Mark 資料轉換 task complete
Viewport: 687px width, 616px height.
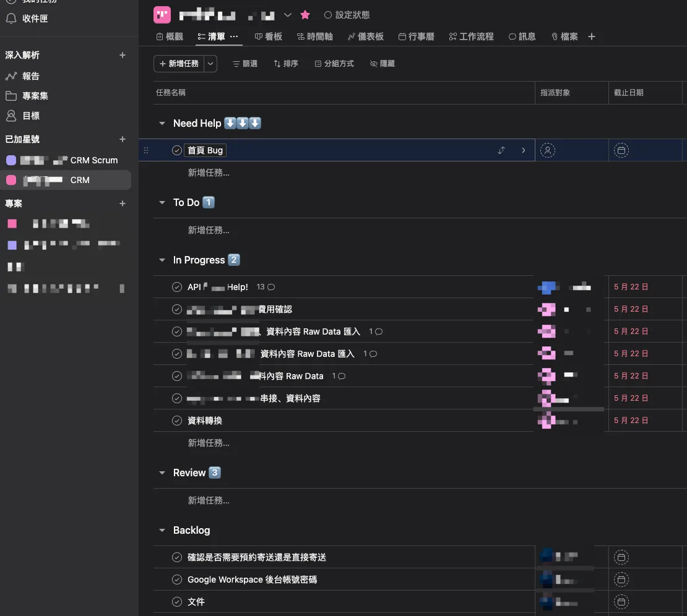tap(177, 421)
